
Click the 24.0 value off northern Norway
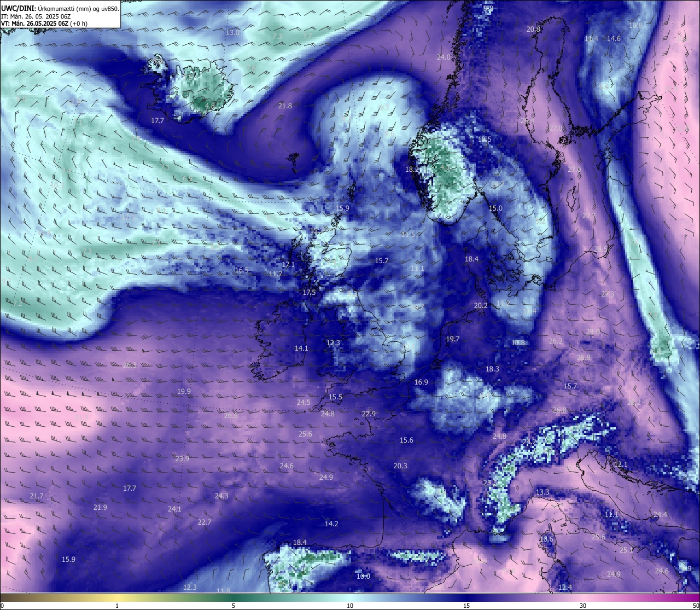(444, 57)
